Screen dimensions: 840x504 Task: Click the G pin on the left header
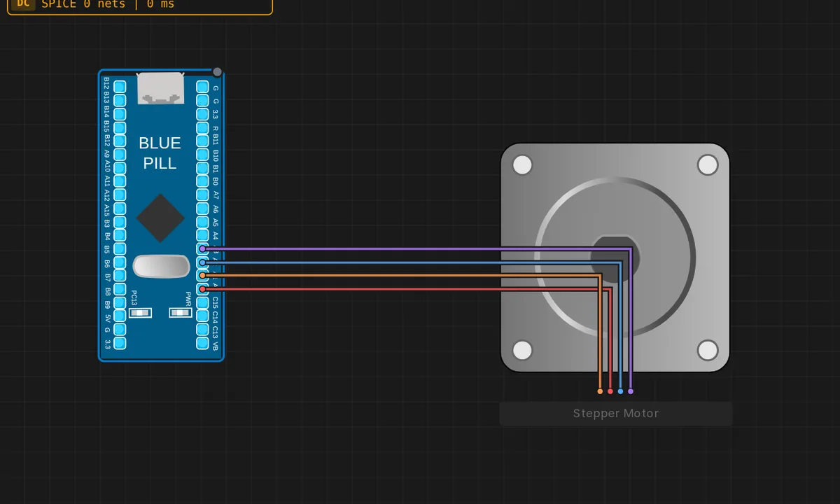120,330
